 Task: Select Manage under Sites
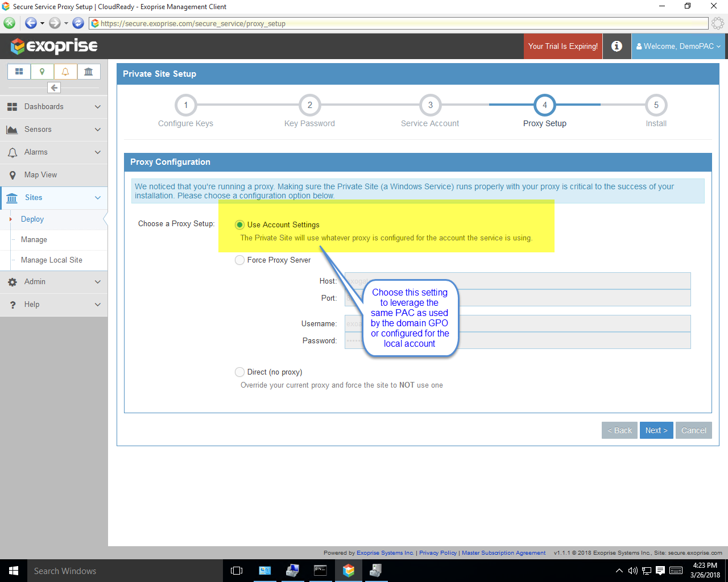34,240
